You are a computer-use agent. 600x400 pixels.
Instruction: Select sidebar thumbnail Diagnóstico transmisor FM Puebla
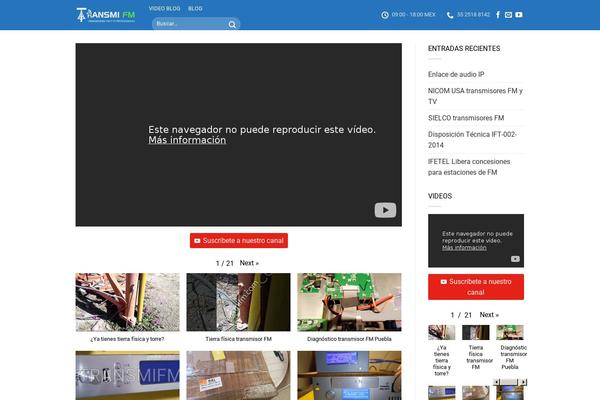pos(510,332)
